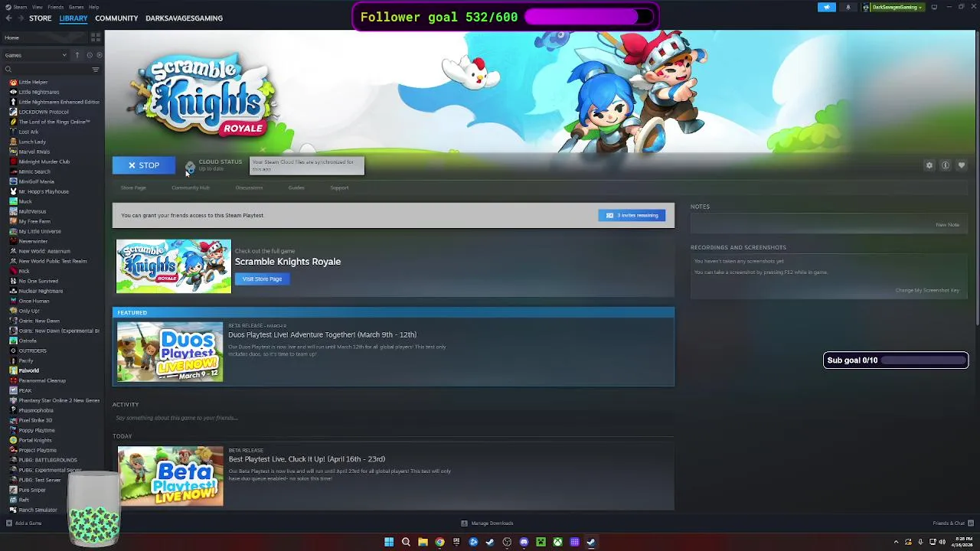This screenshot has height=551, width=980.
Task: Add game to favorites heart icon
Action: pos(962,165)
